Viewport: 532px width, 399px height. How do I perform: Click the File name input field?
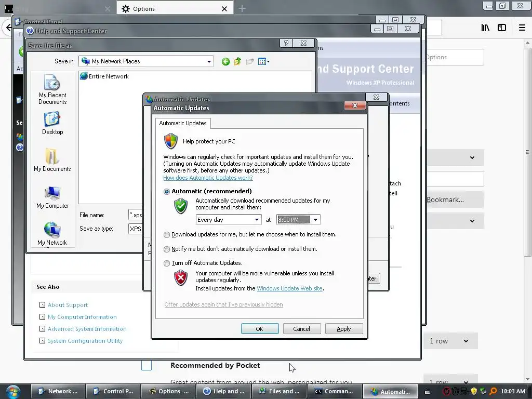coord(136,215)
